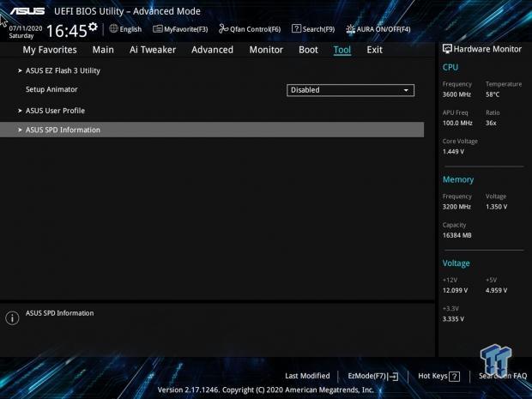Screen dimensions: 532x399
Task: Click the Voltage section heading
Action: [x=456, y=263]
